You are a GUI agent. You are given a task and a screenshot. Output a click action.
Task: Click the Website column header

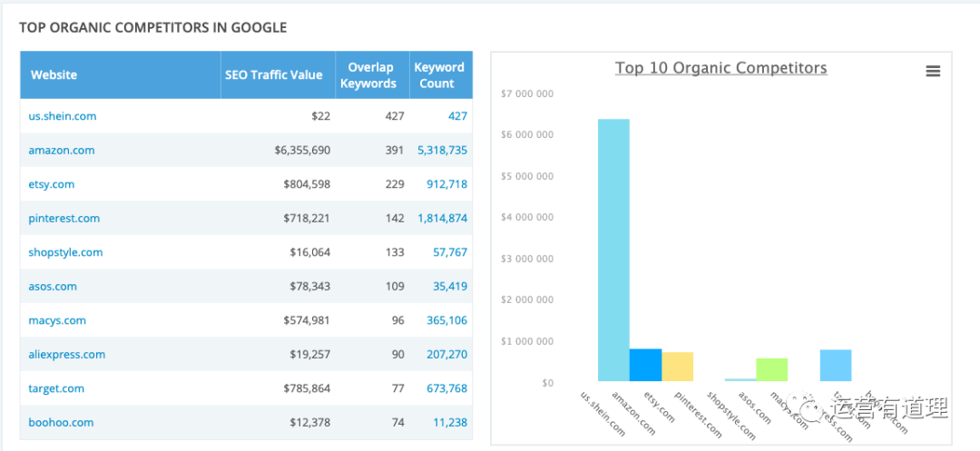pos(54,75)
